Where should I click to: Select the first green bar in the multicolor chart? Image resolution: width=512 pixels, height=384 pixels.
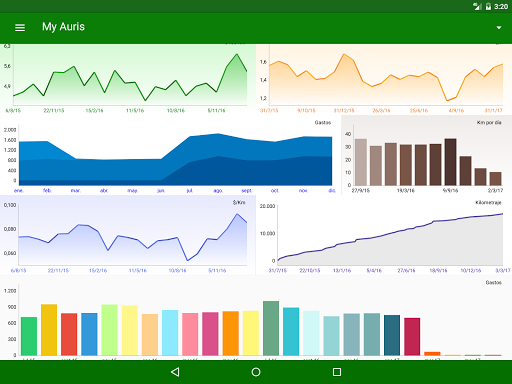[29, 336]
